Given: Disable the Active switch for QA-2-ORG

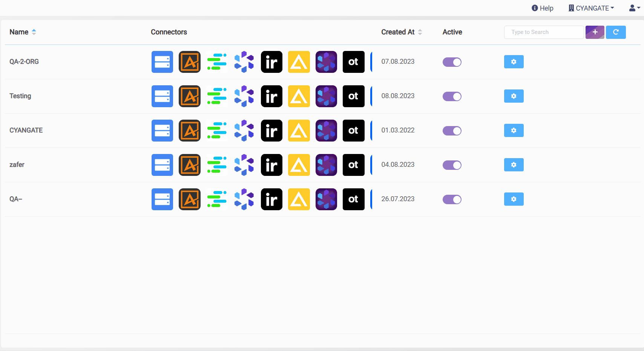Looking at the screenshot, I should pyautogui.click(x=452, y=62).
